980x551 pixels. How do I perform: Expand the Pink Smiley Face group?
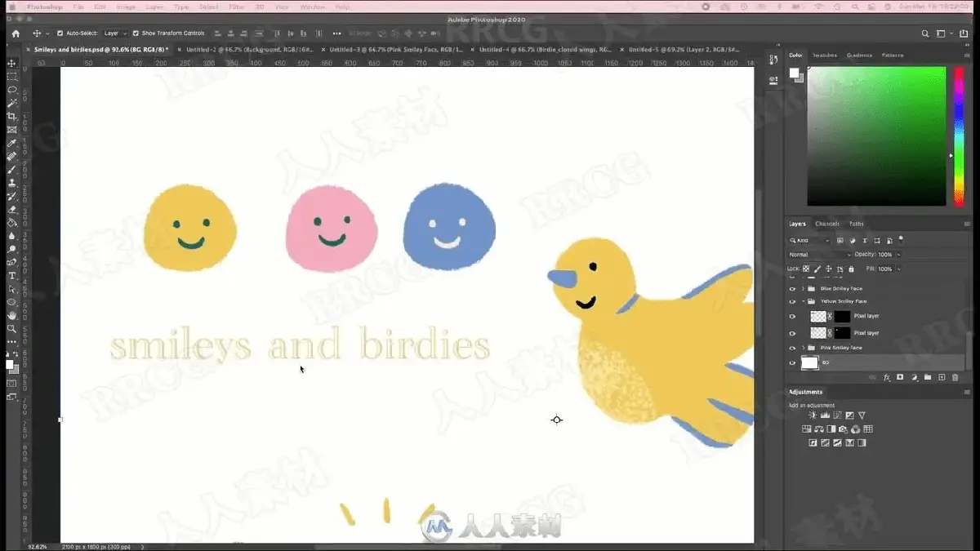pyautogui.click(x=803, y=348)
